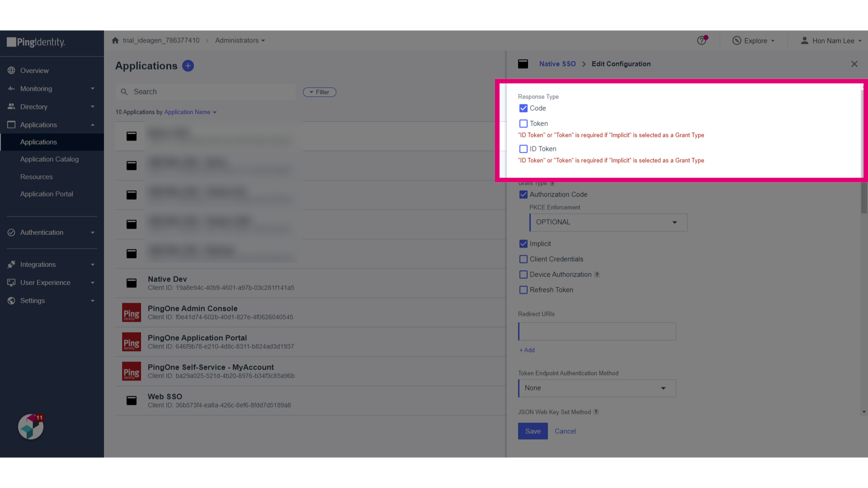Enable Client Credentials grant type

click(x=524, y=259)
